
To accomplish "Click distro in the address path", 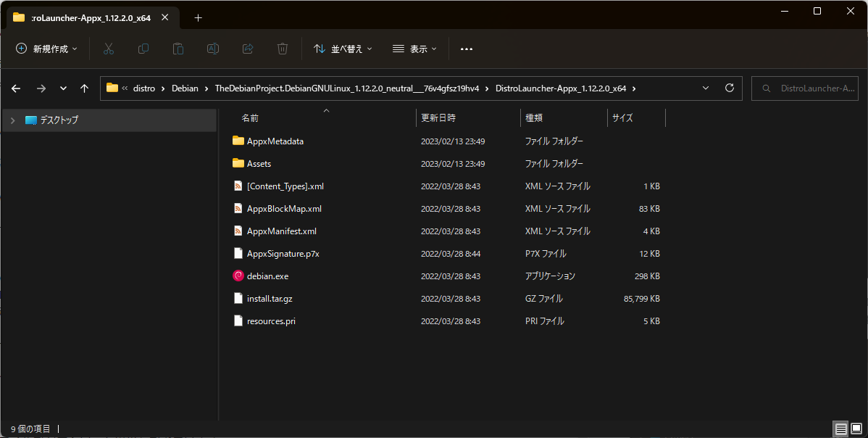I will pyautogui.click(x=144, y=88).
